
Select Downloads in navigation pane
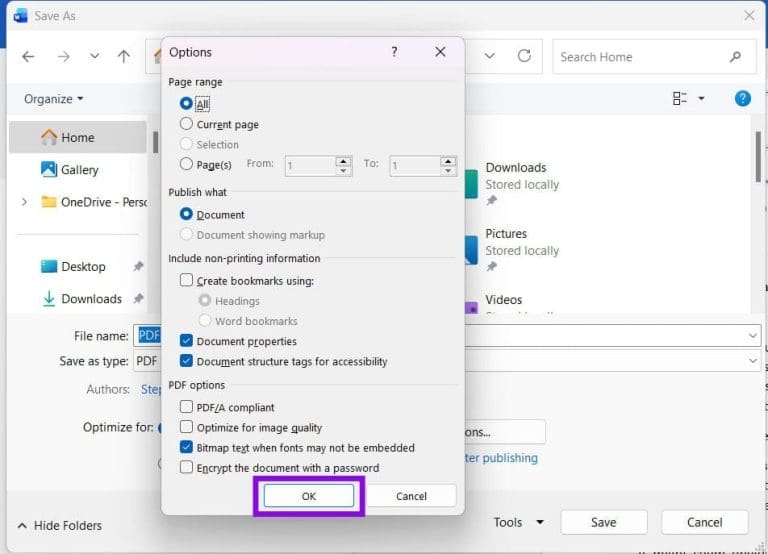[x=82, y=299]
